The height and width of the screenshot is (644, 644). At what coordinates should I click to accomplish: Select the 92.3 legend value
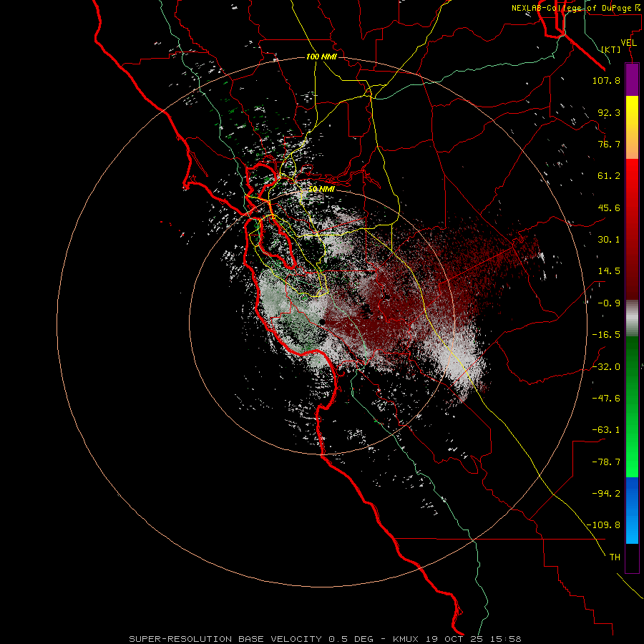pos(609,112)
